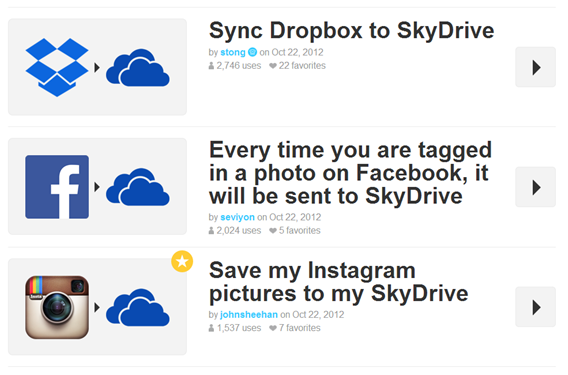Screen dimensions: 568x375
Task: Open Save my Instagram pictures title
Action: (x=339, y=282)
